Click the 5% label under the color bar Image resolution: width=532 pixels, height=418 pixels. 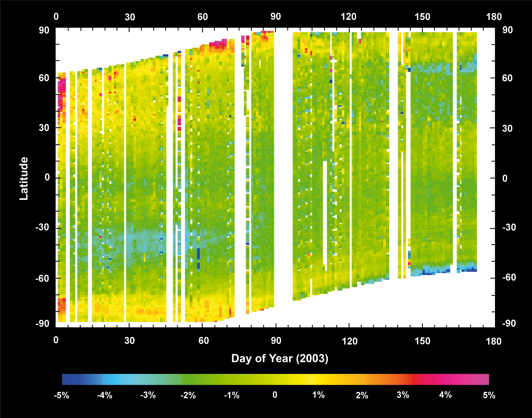(x=489, y=396)
